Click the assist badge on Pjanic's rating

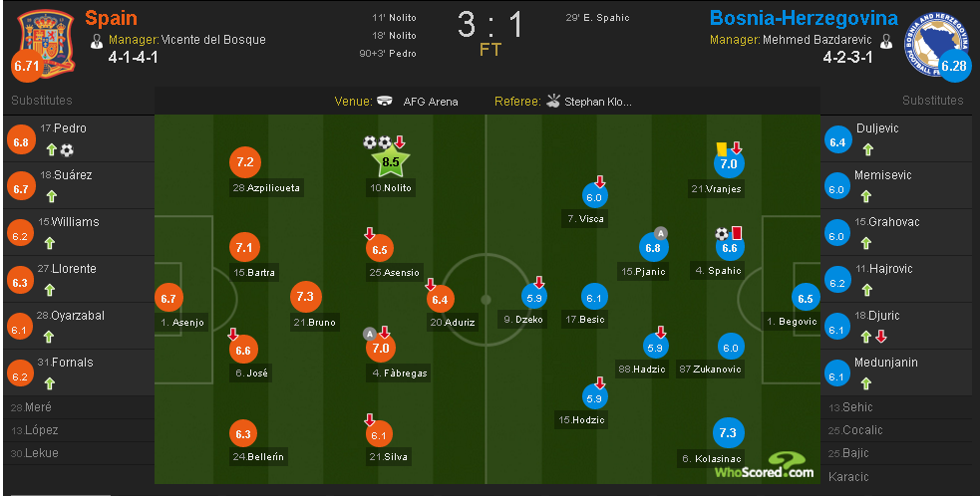pyautogui.click(x=661, y=233)
